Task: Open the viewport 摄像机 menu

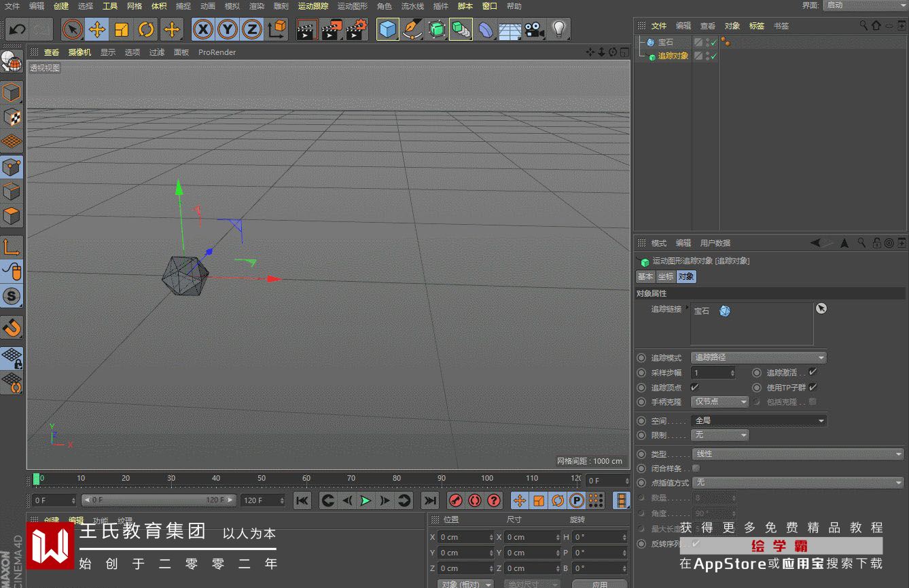Action: pos(79,52)
